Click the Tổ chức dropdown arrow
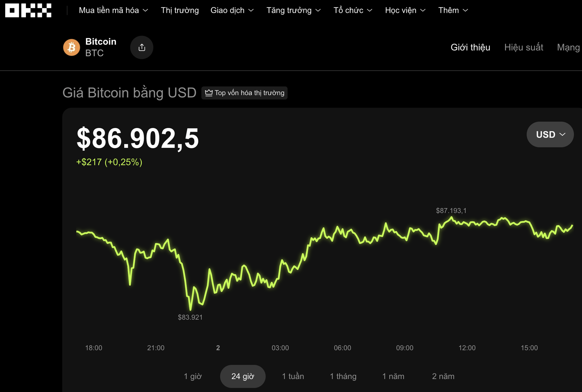582x392 pixels. point(370,10)
